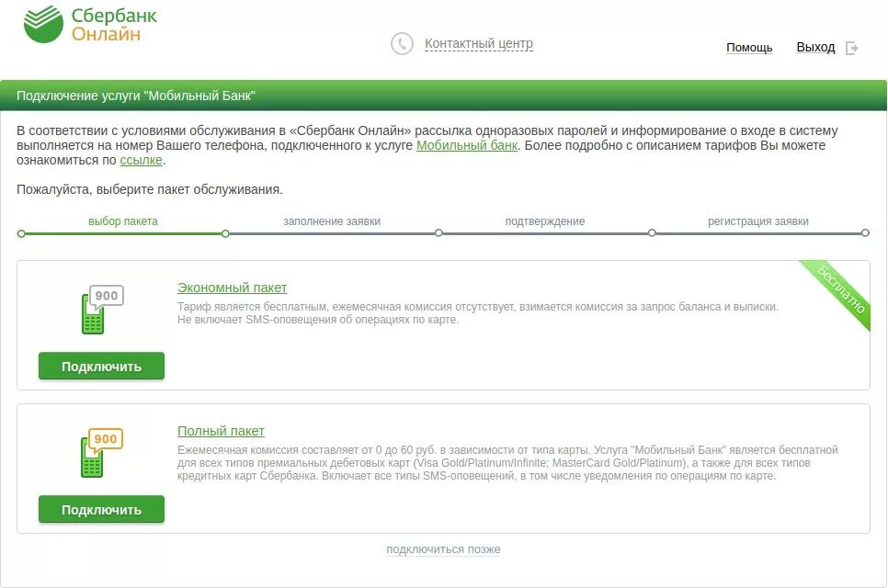This screenshot has width=888, height=588.
Task: Click the gray 900 phone icon of Экономный пакет
Action: point(103,310)
